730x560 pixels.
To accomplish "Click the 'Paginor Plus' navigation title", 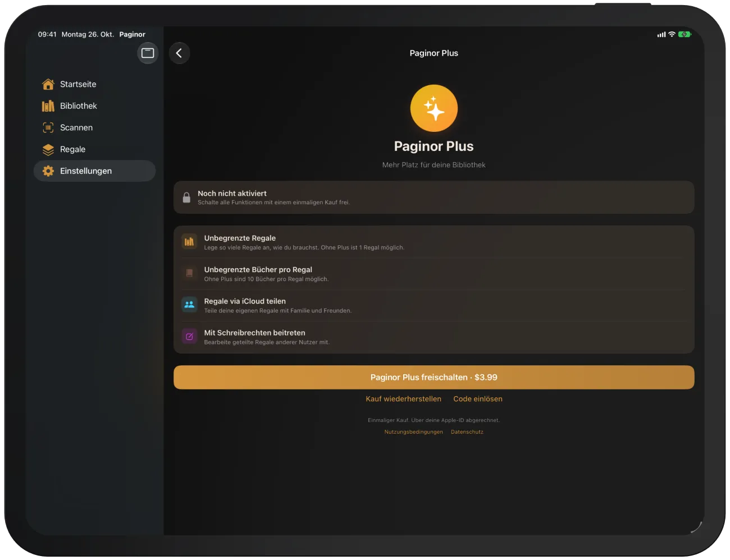I will (x=434, y=53).
